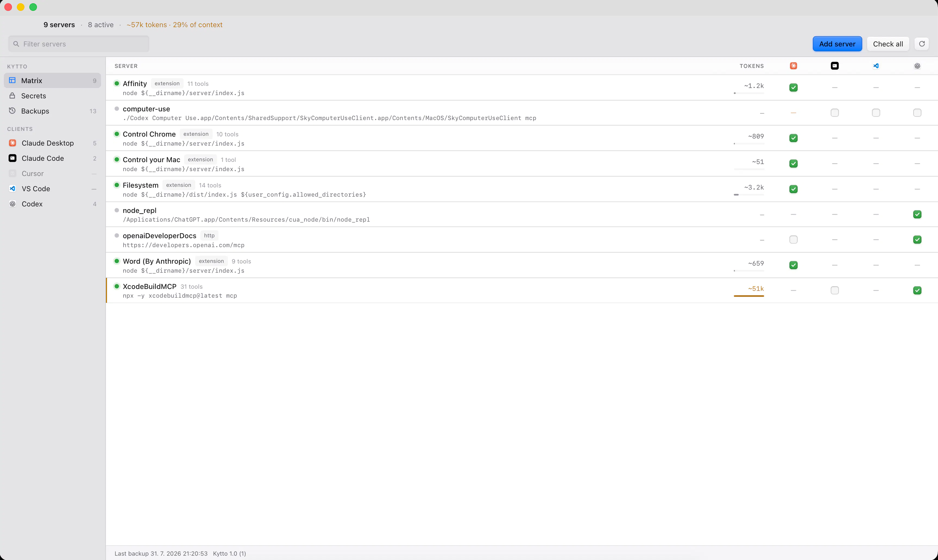Click the Codex sidebar icon
938x560 pixels.
tap(12, 204)
